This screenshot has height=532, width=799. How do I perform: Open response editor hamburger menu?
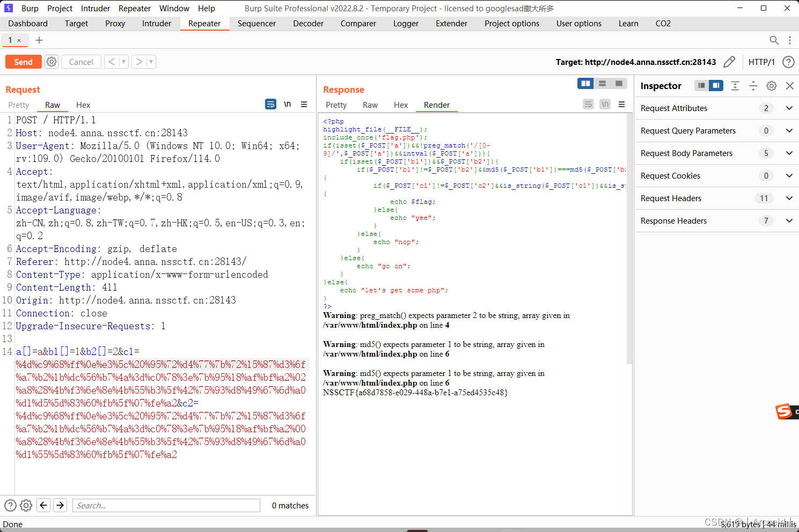point(622,105)
